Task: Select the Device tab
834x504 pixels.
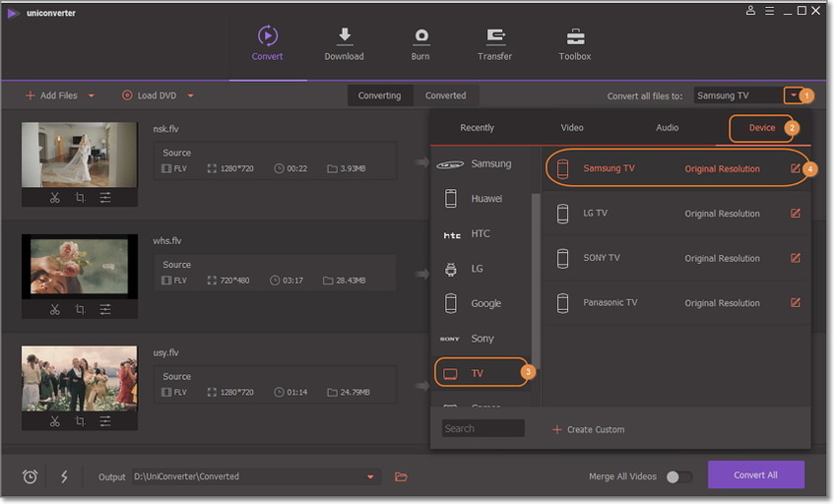Action: pyautogui.click(x=762, y=128)
